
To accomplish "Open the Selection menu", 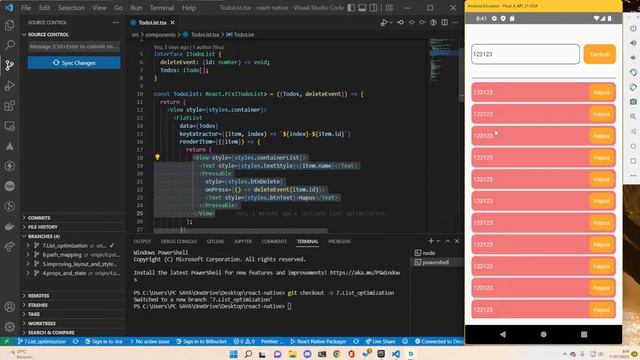I will [x=71, y=8].
